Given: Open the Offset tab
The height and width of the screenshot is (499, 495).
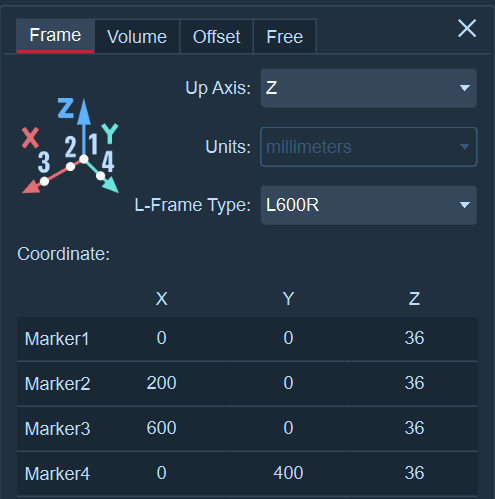Looking at the screenshot, I should coord(216,36).
